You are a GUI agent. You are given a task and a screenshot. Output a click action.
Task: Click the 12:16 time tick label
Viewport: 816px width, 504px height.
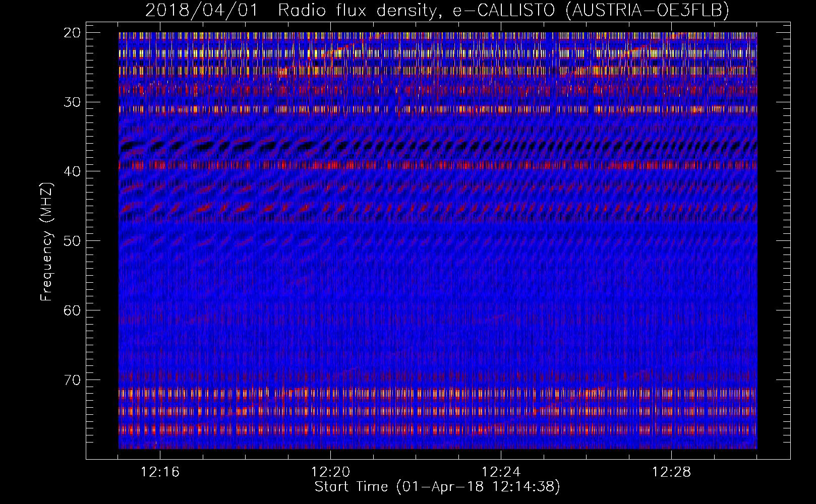click(x=160, y=472)
